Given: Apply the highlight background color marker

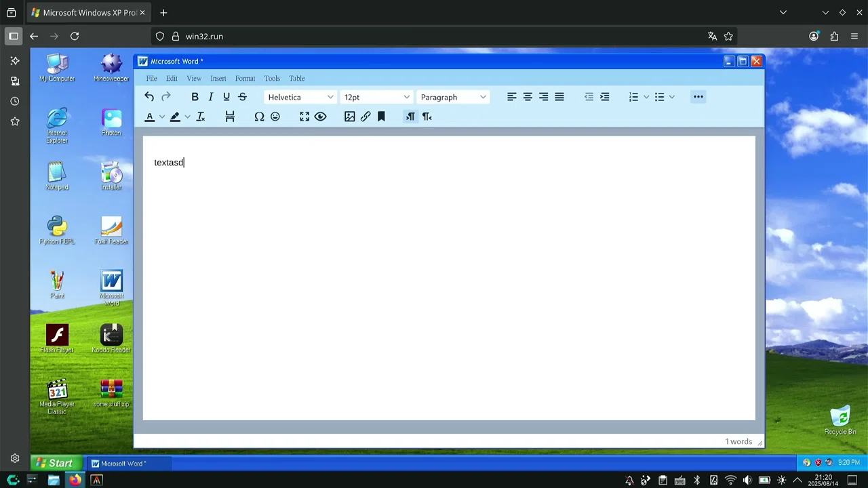Looking at the screenshot, I should tap(175, 117).
